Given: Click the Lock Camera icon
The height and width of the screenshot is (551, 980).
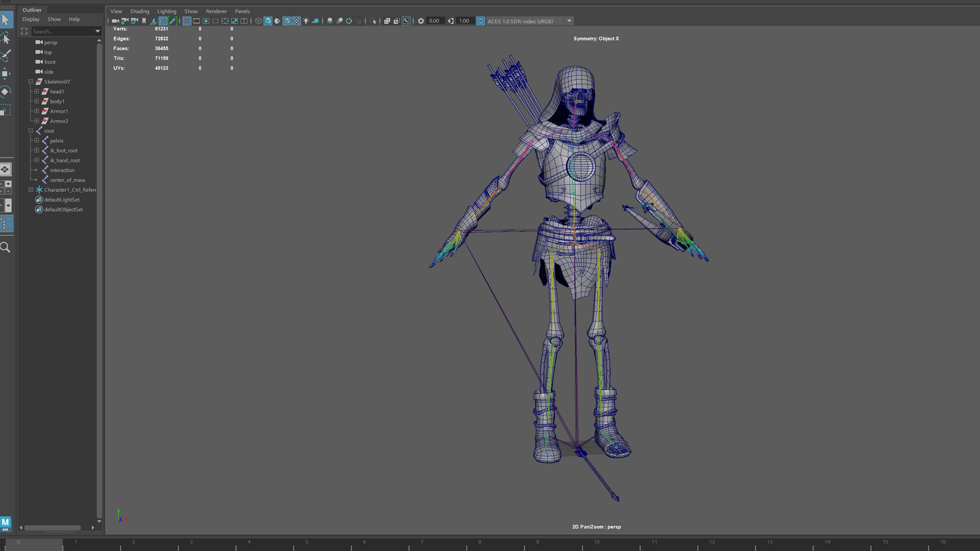Looking at the screenshot, I should coord(125,21).
